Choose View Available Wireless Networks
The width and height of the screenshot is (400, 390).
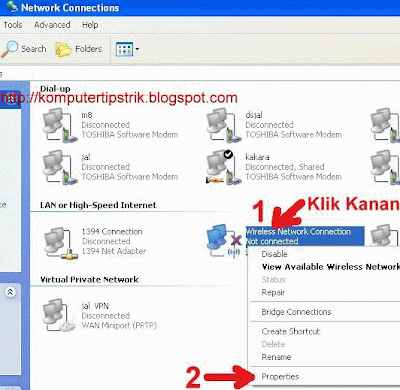pyautogui.click(x=330, y=267)
